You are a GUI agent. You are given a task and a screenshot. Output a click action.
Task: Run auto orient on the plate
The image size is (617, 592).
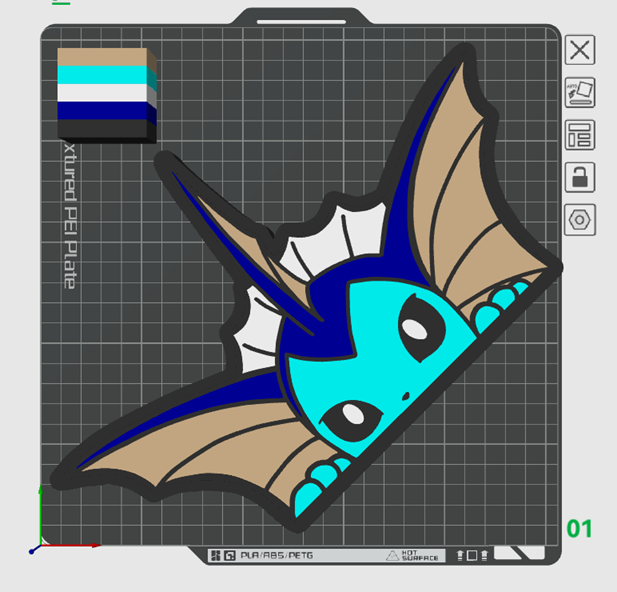(580, 92)
